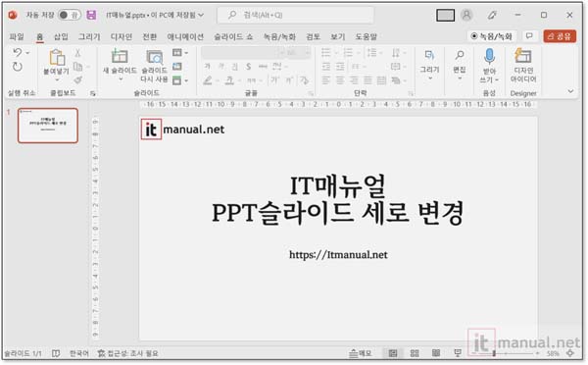The image size is (588, 365).
Task: Click the Paste (붙여넣기) clipboard icon
Action: 57,57
